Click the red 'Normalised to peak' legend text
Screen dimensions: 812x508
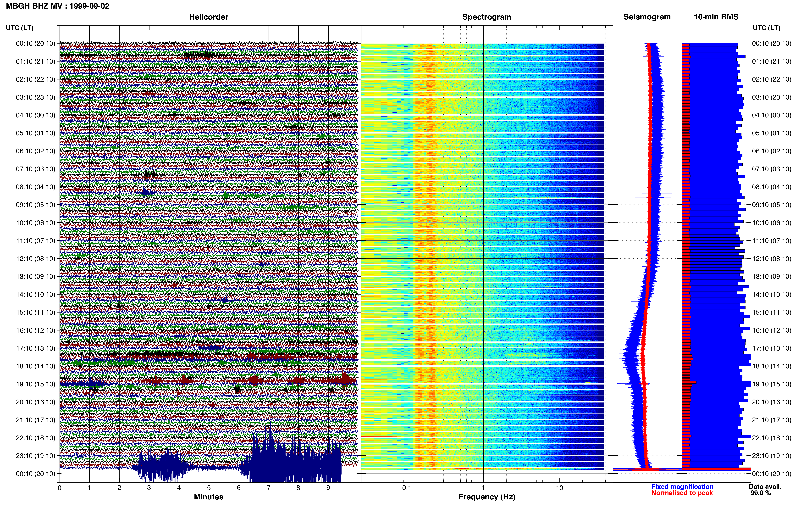682,493
